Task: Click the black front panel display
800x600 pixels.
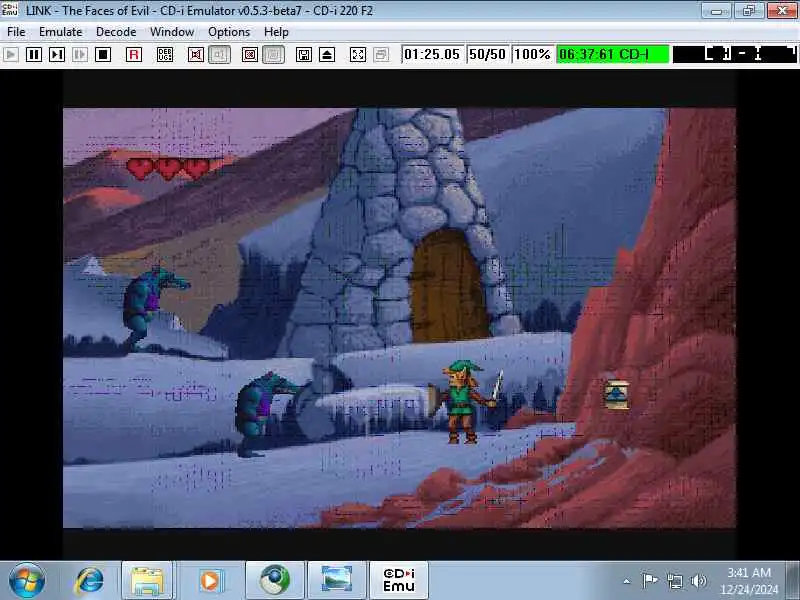Action: point(735,54)
